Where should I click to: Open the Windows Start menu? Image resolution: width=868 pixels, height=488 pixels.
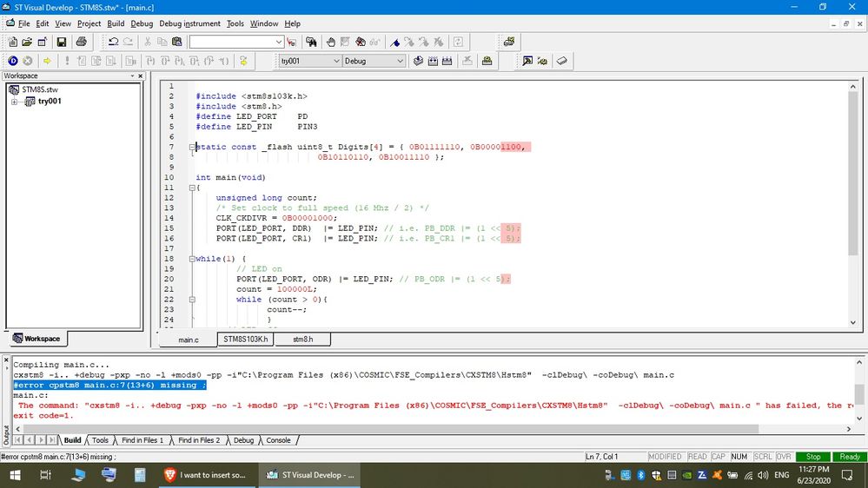click(15, 475)
